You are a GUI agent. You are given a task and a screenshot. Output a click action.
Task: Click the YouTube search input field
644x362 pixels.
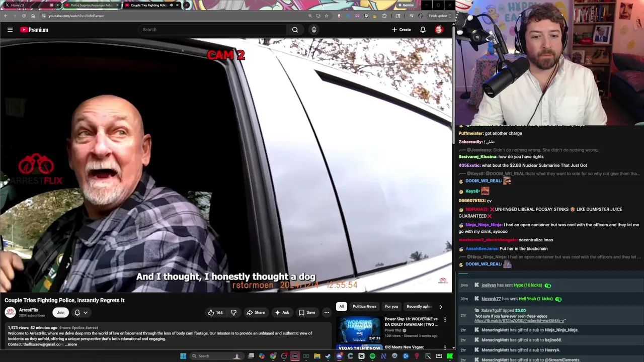tap(212, 30)
